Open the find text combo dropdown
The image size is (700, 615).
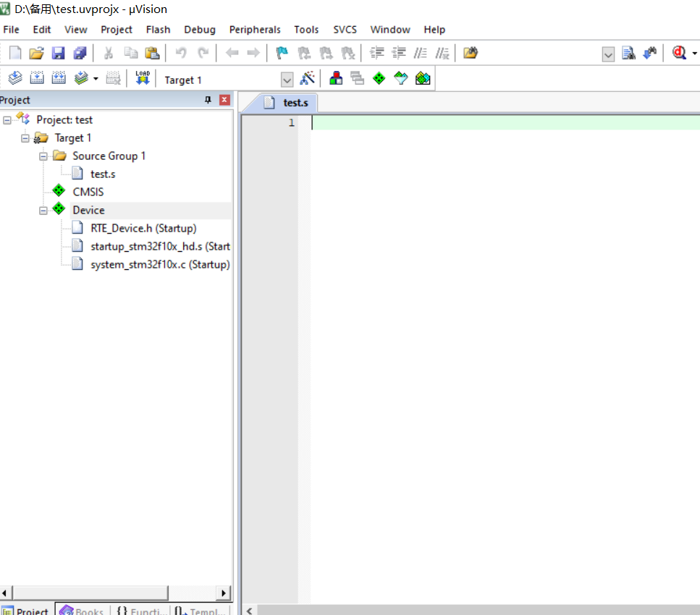coord(608,54)
